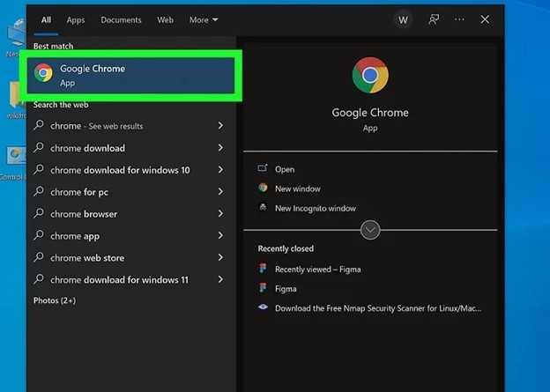The width and height of the screenshot is (550, 392).
Task: Switch to the Documents tab
Action: click(121, 19)
